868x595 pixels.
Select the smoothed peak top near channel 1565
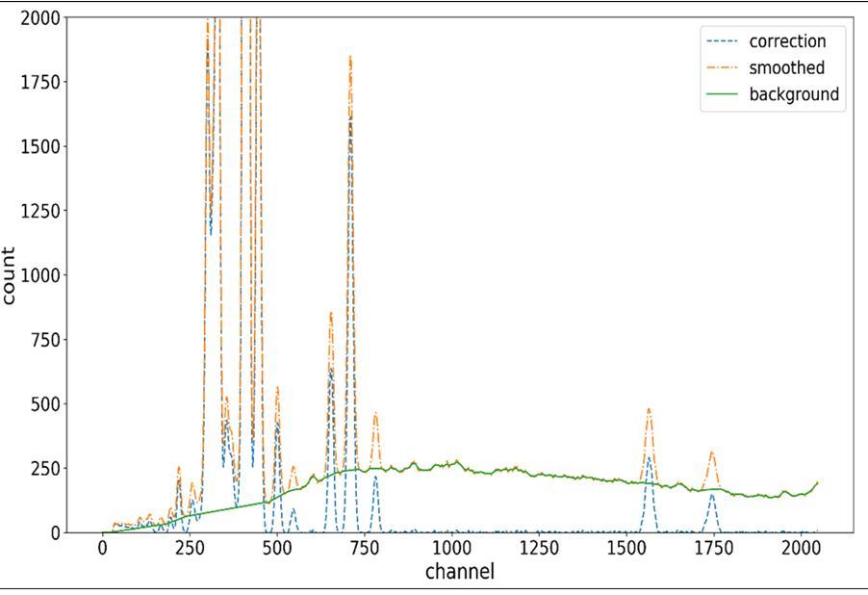coord(649,408)
